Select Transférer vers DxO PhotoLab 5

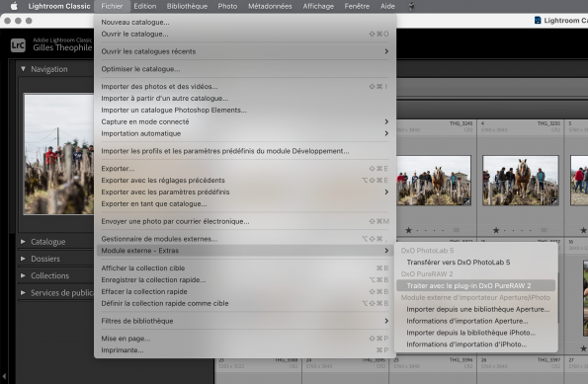click(476, 263)
